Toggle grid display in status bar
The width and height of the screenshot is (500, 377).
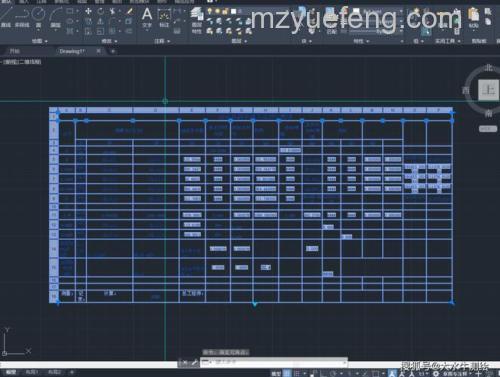(287, 373)
